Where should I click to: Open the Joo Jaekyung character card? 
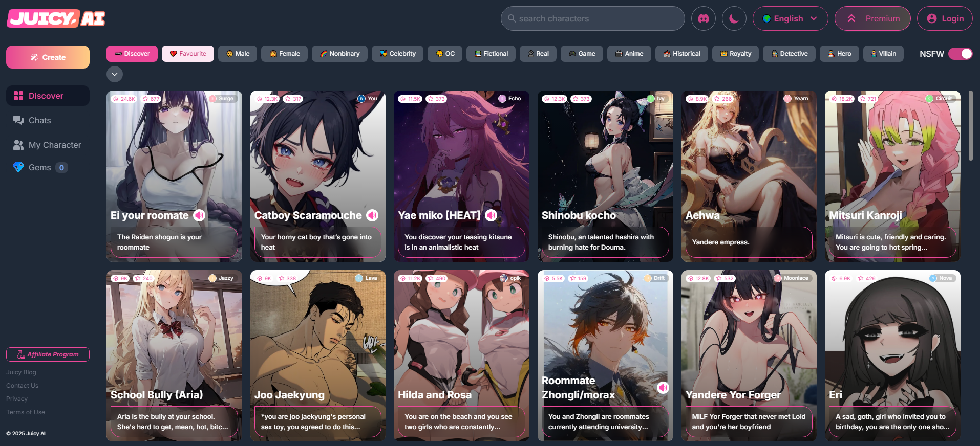coord(318,355)
